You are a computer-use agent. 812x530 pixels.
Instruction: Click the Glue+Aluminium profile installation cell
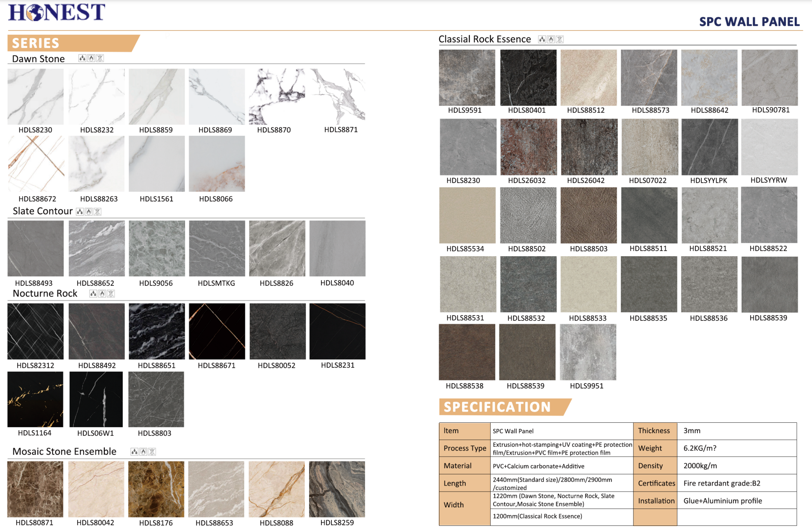(736, 501)
